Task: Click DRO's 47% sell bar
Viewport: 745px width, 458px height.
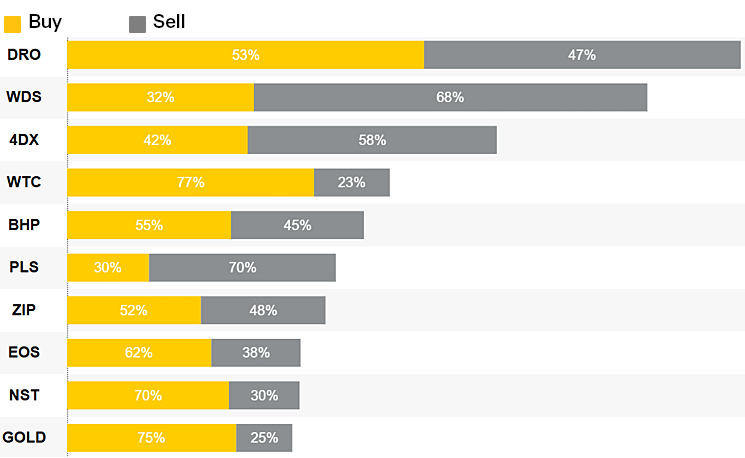Action: pyautogui.click(x=582, y=55)
